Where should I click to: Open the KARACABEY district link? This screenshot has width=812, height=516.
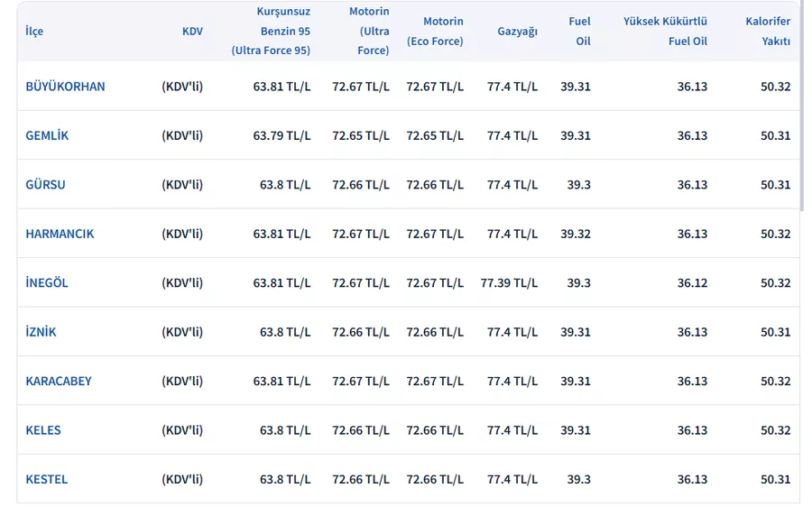(x=59, y=381)
